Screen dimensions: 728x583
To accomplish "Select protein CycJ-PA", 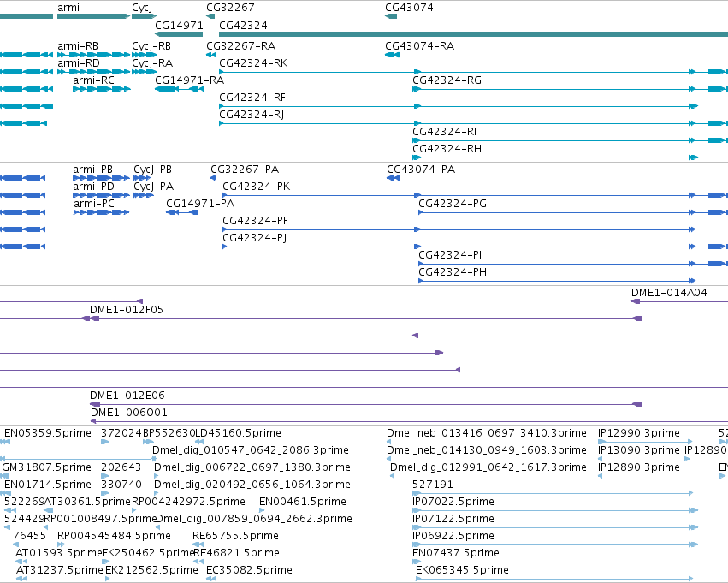I will coord(154,187).
